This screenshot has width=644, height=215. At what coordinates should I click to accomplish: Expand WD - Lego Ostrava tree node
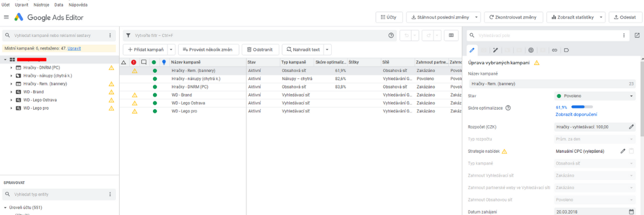point(12,100)
